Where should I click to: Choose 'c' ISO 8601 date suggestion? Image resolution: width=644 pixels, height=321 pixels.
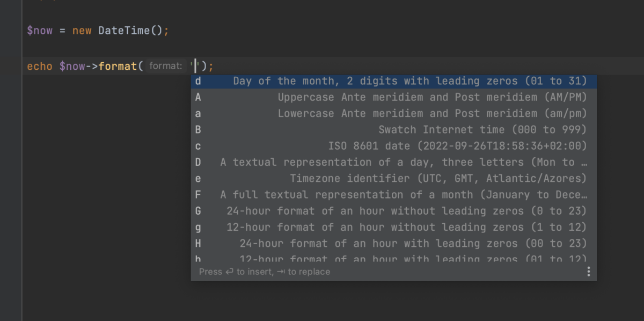pos(393,146)
